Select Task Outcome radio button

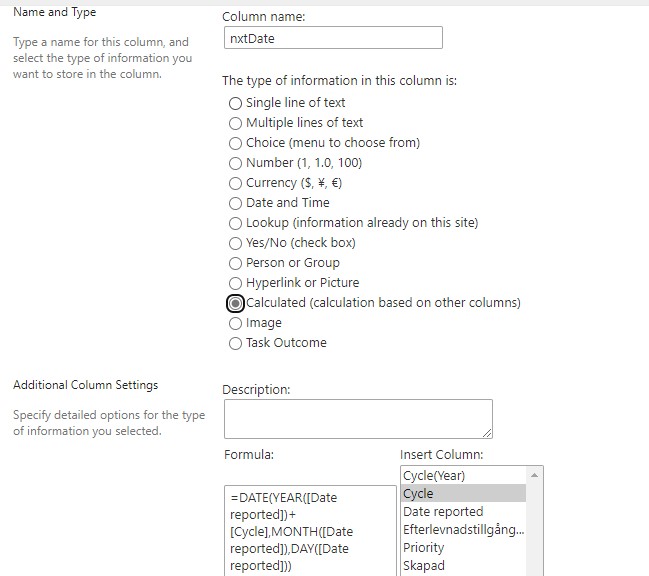235,343
